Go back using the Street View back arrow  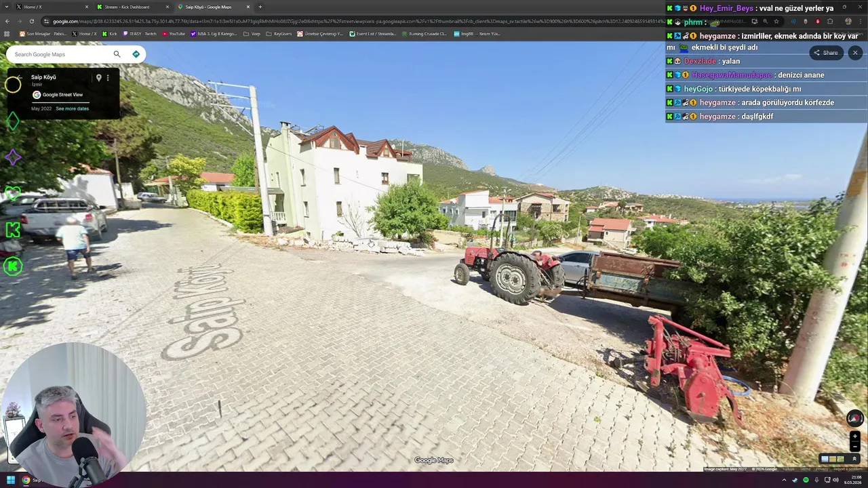pyautogui.click(x=19, y=77)
